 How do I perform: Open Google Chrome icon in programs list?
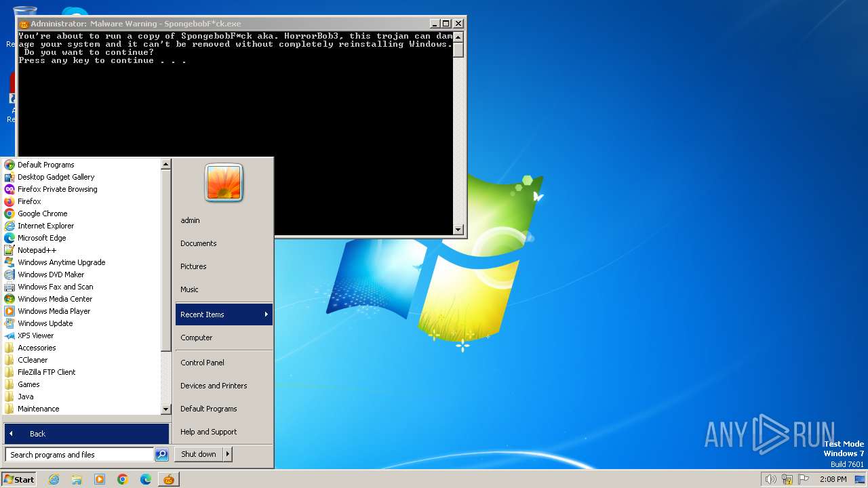(x=9, y=213)
